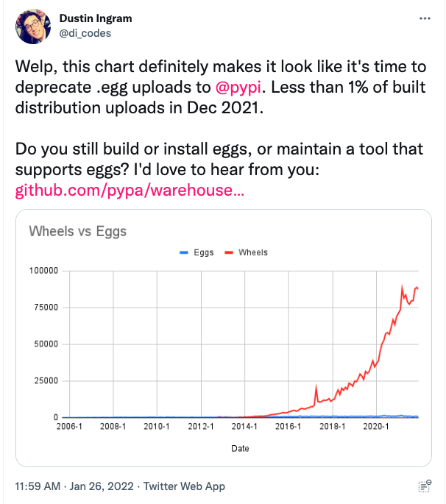Viewport: 446px width, 504px height.
Task: Click the Dustin Ingram display name
Action: (95, 18)
